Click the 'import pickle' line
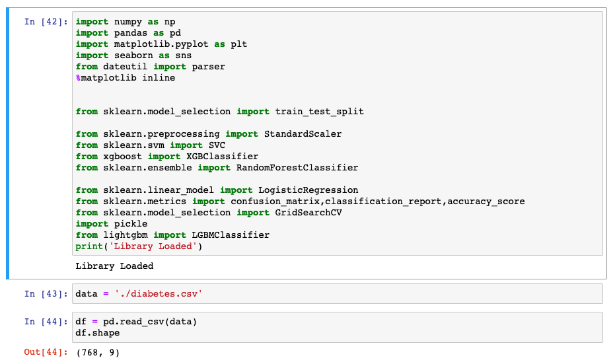The height and width of the screenshot is (364, 611). (x=112, y=224)
